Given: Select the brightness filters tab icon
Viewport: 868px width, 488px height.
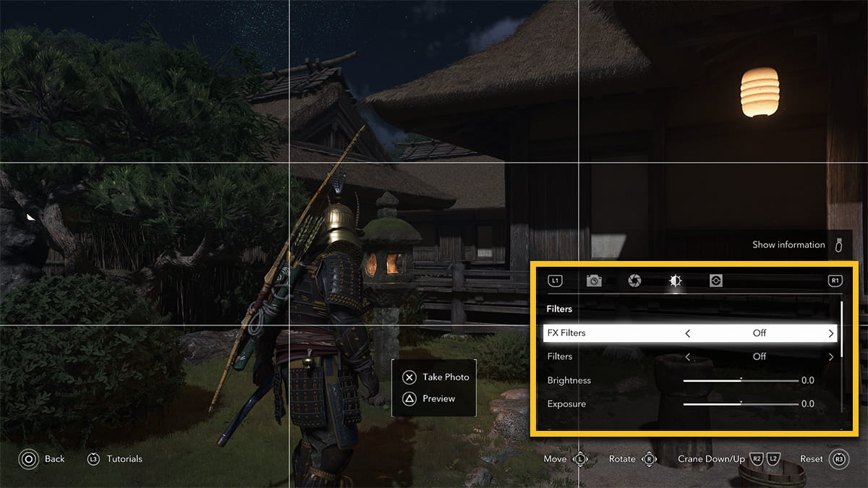Looking at the screenshot, I should click(x=675, y=281).
